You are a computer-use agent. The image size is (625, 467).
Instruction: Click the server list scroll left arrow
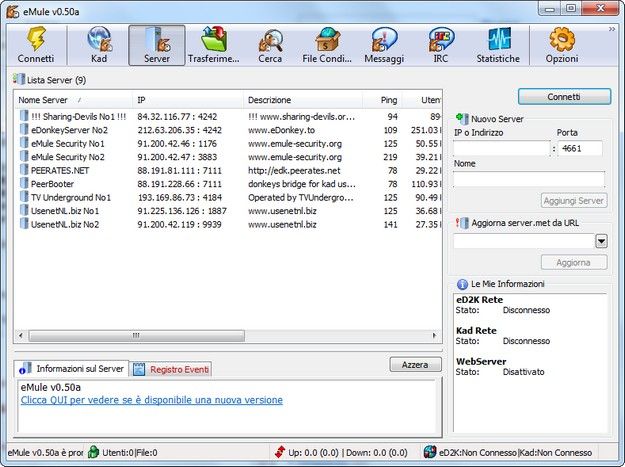(20, 336)
